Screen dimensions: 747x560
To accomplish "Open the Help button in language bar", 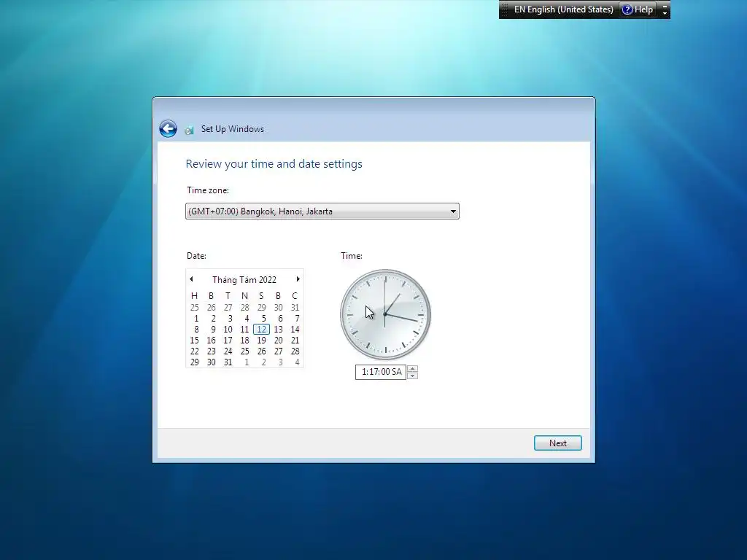I will 638,9.
